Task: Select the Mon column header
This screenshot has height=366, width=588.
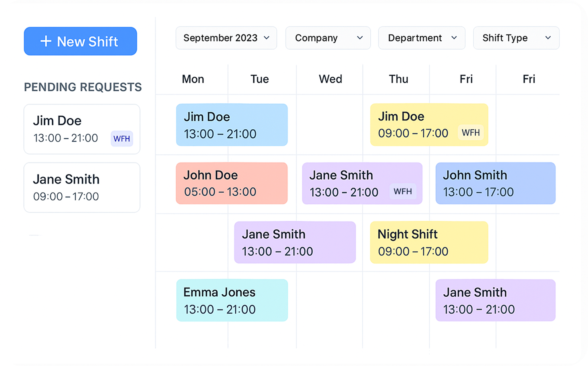Action: point(193,79)
